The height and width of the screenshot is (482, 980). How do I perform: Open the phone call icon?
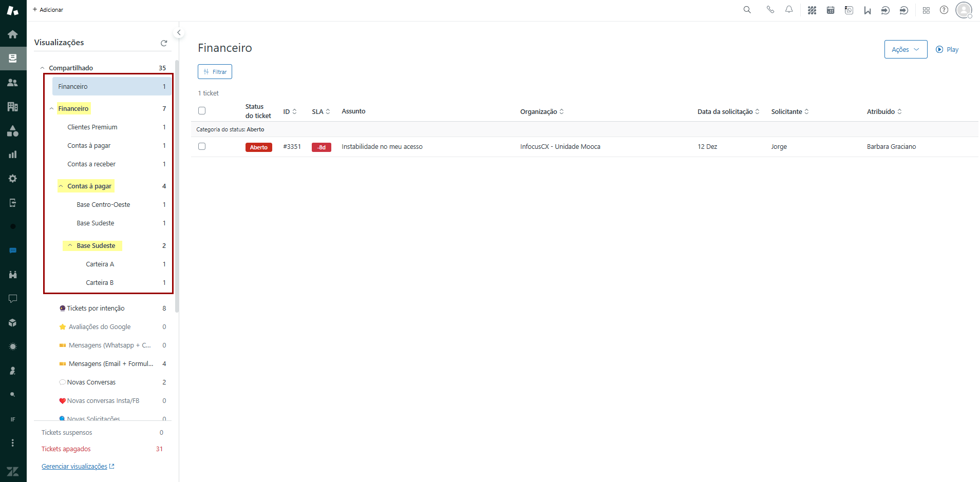770,10
